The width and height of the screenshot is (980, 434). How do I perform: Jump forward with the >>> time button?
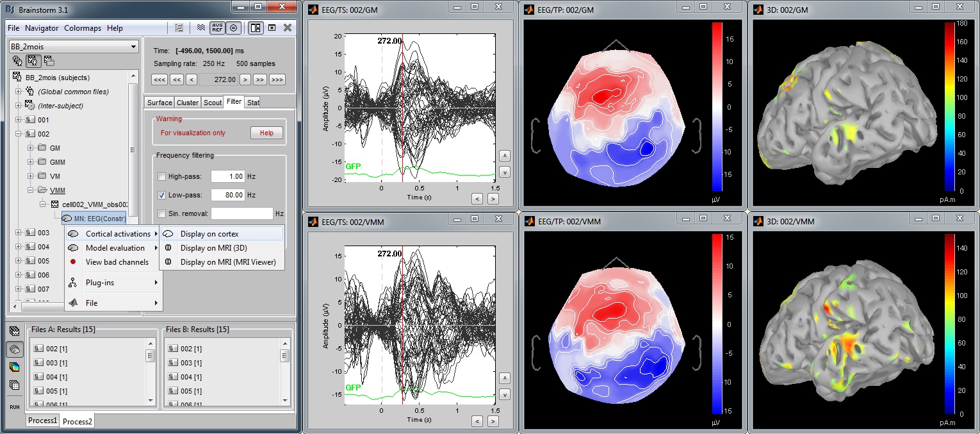point(277,79)
